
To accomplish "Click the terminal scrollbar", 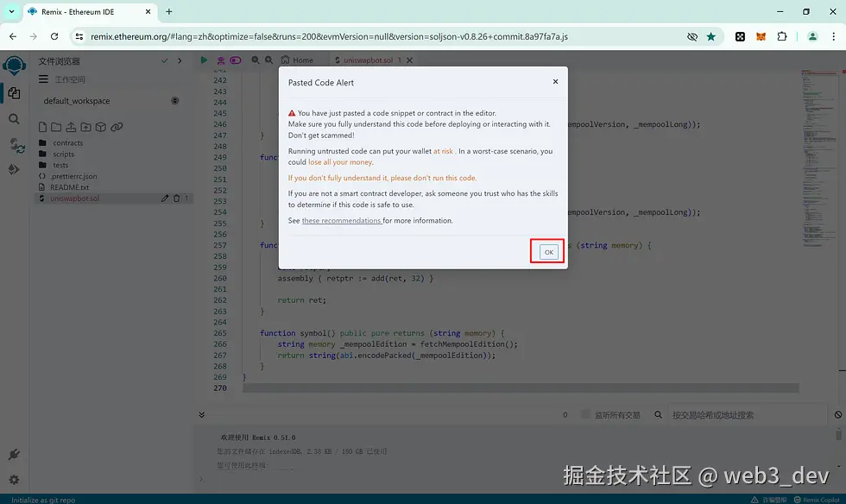I will pos(838,434).
